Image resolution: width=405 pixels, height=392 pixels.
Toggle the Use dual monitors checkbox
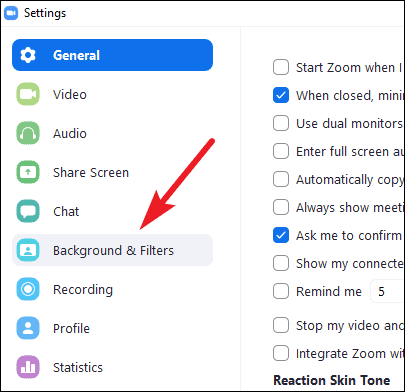[x=281, y=123]
